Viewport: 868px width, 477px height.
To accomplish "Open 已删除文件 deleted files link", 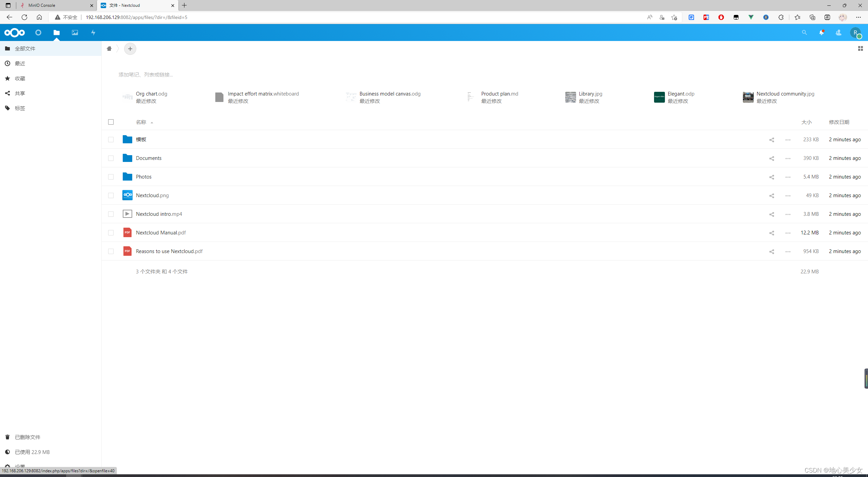I will [27, 437].
